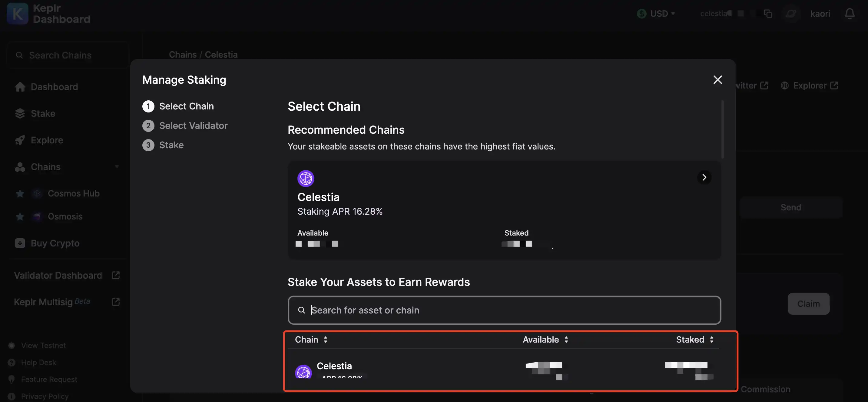The height and width of the screenshot is (402, 868).
Task: Expand the Chains sidebar section
Action: (117, 167)
